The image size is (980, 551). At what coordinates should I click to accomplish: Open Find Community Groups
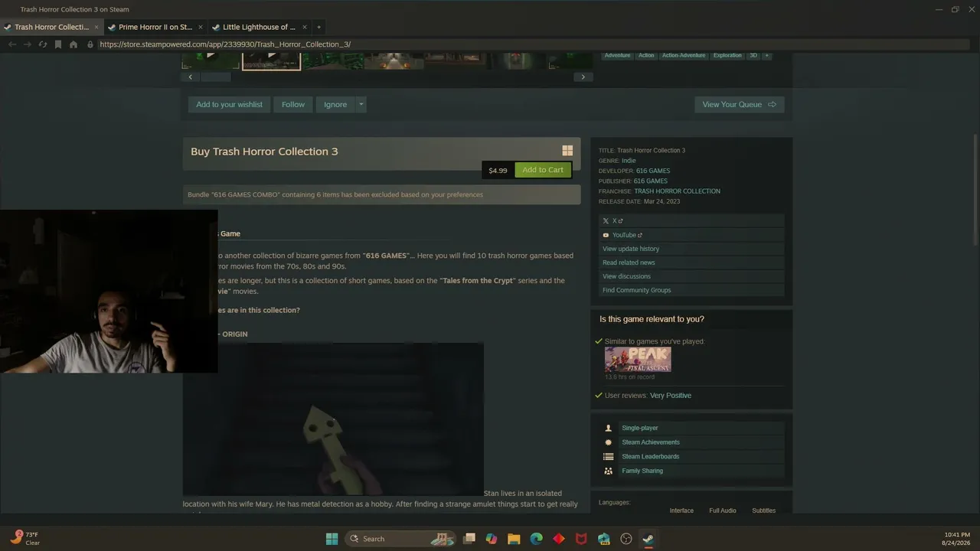click(x=691, y=290)
